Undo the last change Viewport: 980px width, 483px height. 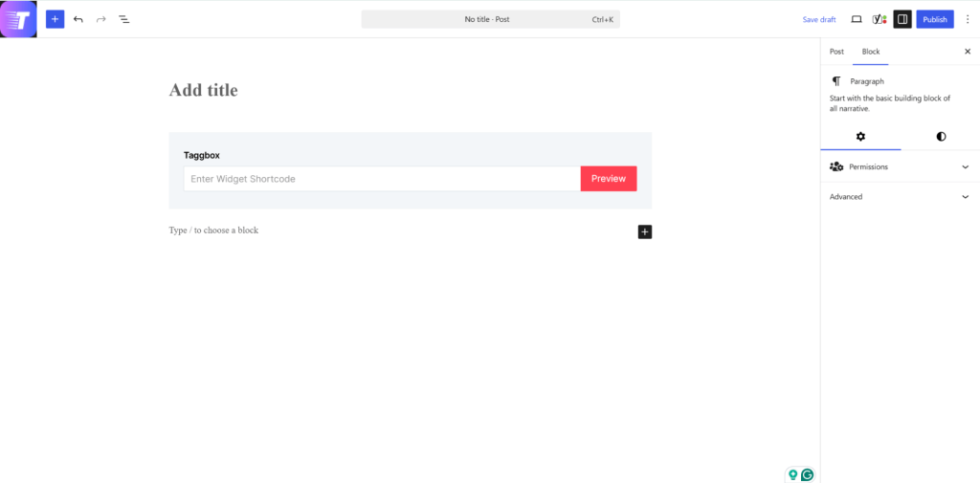(x=78, y=19)
